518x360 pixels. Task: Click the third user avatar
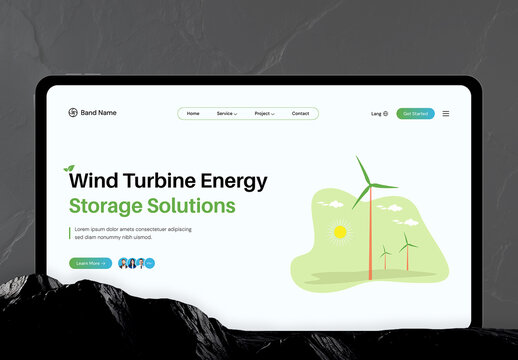pyautogui.click(x=141, y=263)
